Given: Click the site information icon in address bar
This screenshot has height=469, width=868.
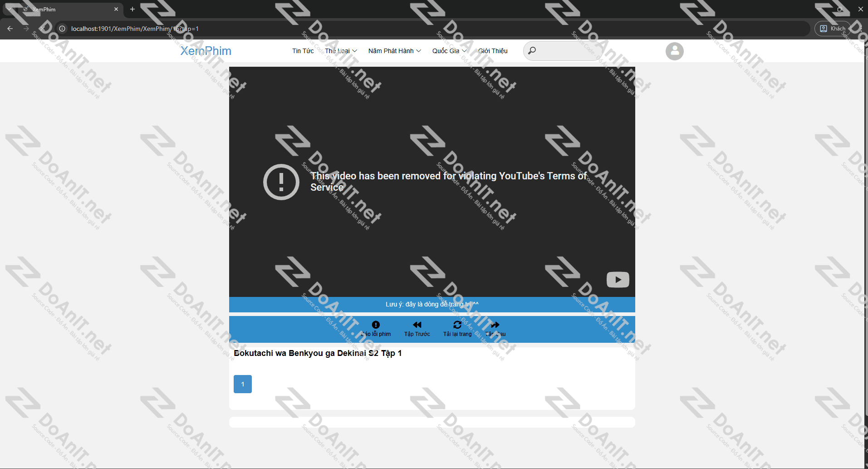Looking at the screenshot, I should click(62, 29).
